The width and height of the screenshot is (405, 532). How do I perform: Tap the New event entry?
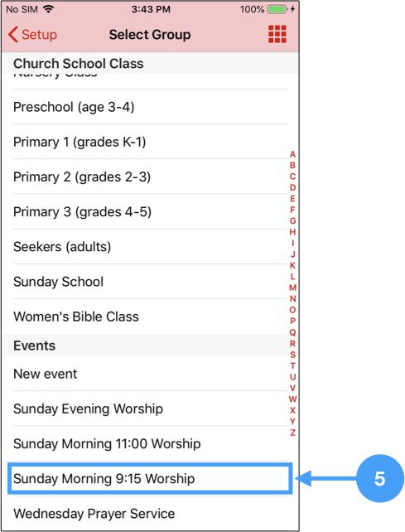[150, 374]
